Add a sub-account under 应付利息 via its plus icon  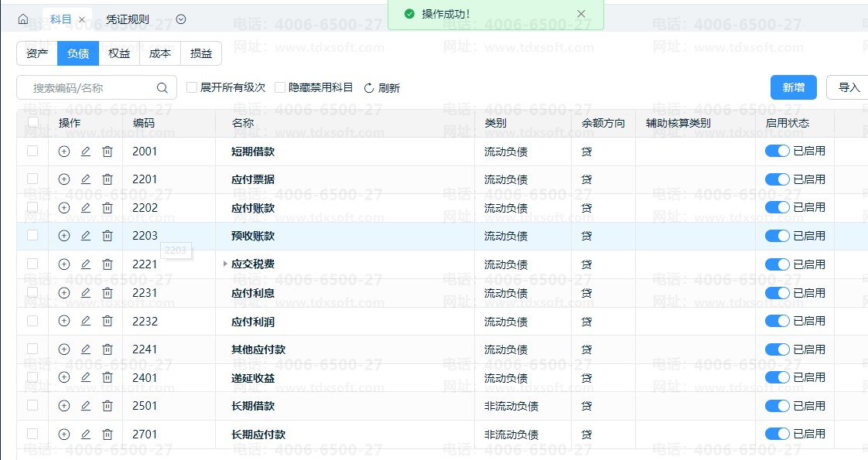click(64, 293)
